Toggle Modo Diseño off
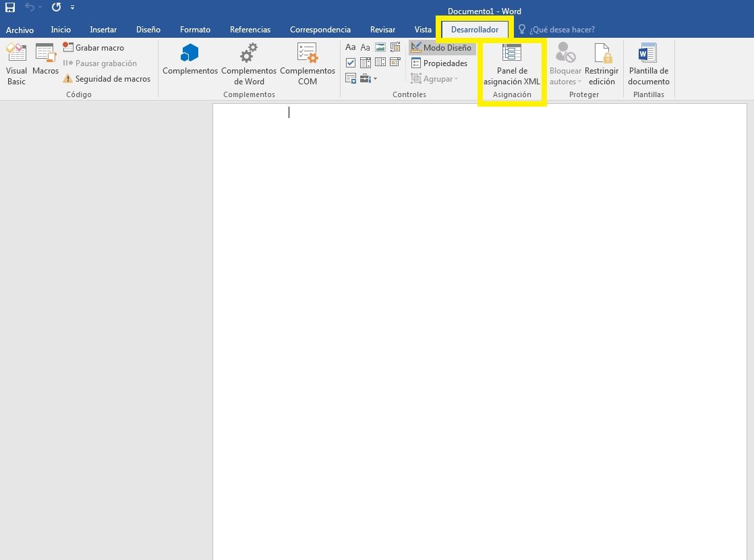 click(442, 48)
